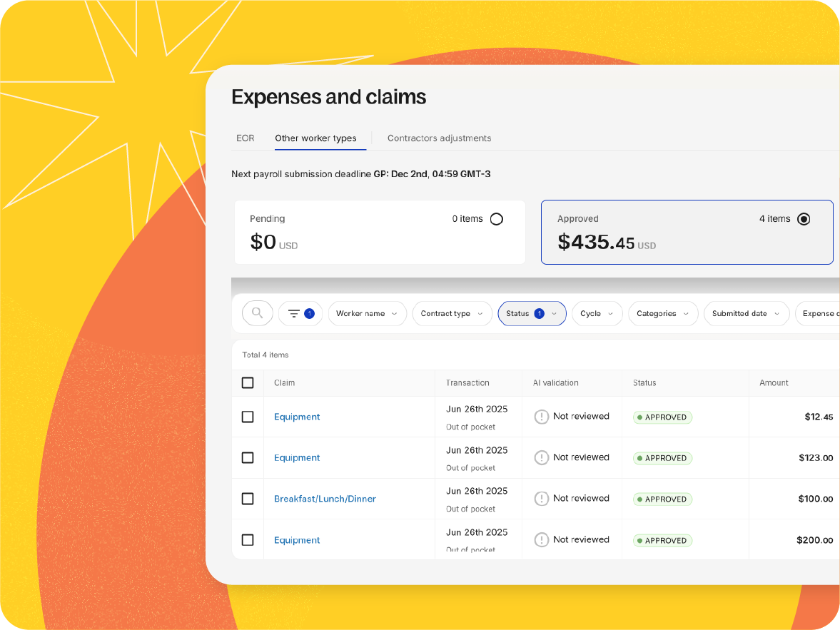Expand the Categories filter dropdown

(x=662, y=313)
